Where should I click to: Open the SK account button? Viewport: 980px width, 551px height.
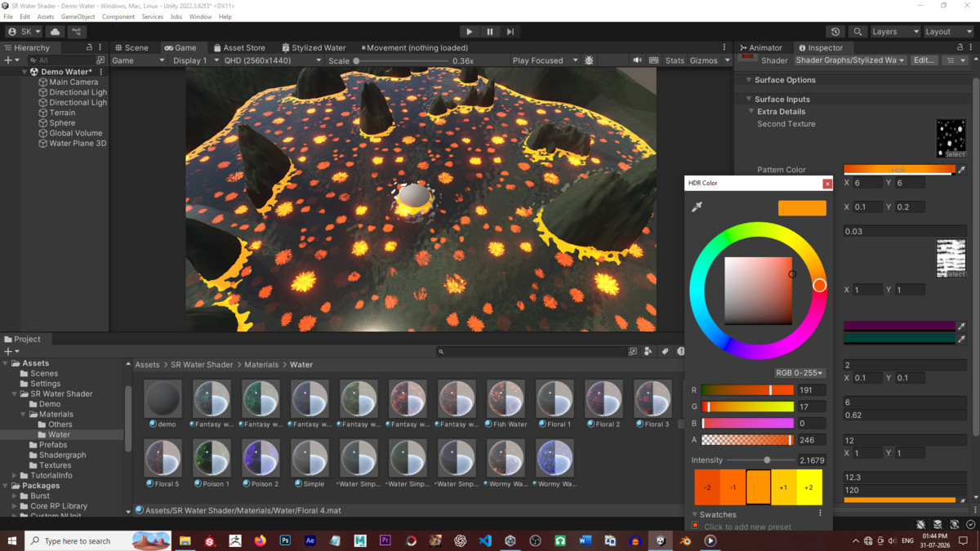tap(24, 32)
